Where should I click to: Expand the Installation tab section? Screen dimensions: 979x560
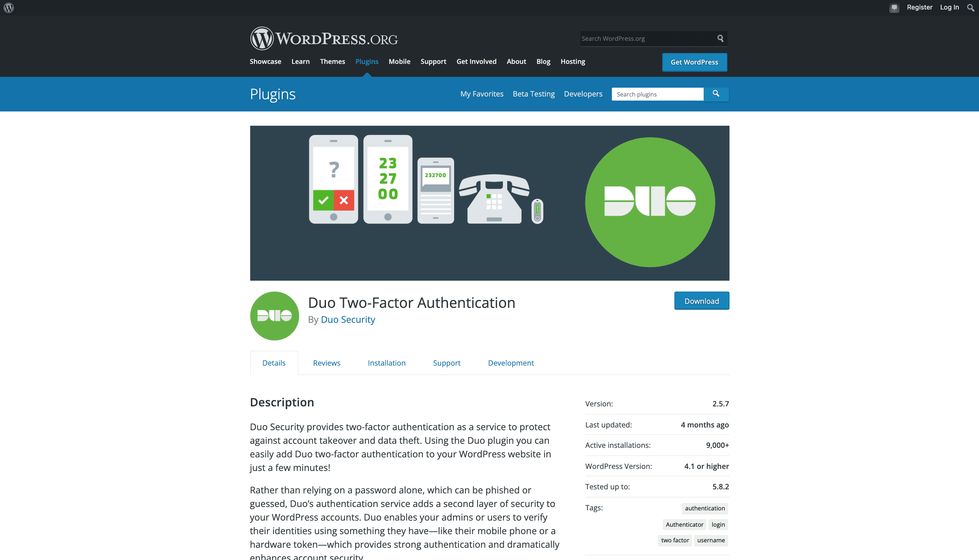387,363
